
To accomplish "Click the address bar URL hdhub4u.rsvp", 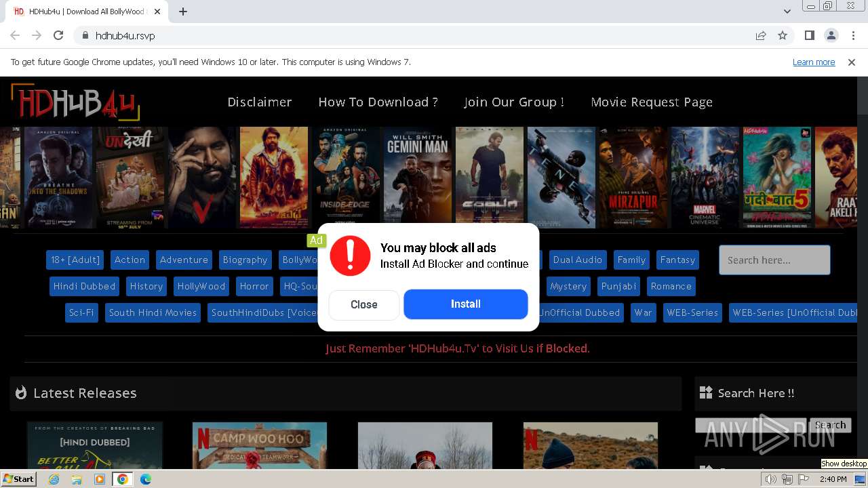I will click(125, 35).
